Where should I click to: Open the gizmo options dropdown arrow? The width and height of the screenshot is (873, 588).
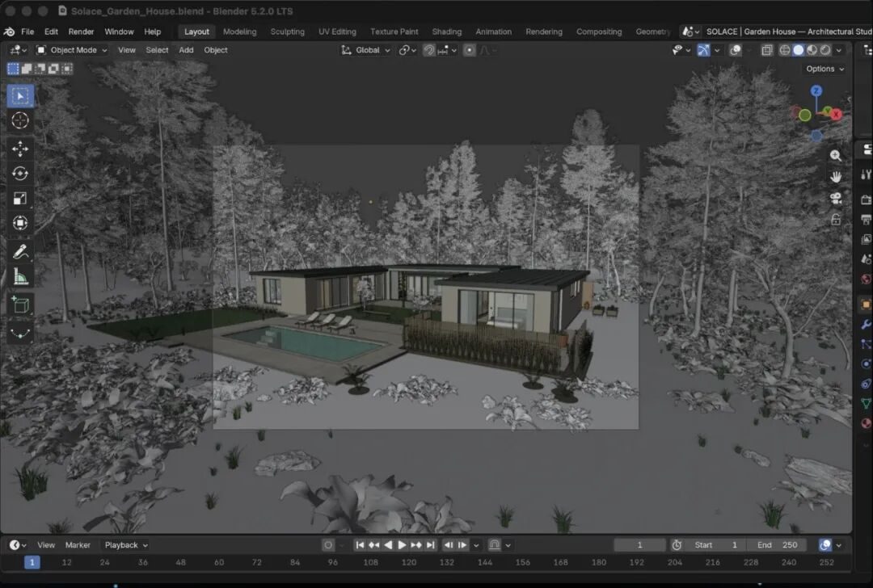tap(717, 50)
